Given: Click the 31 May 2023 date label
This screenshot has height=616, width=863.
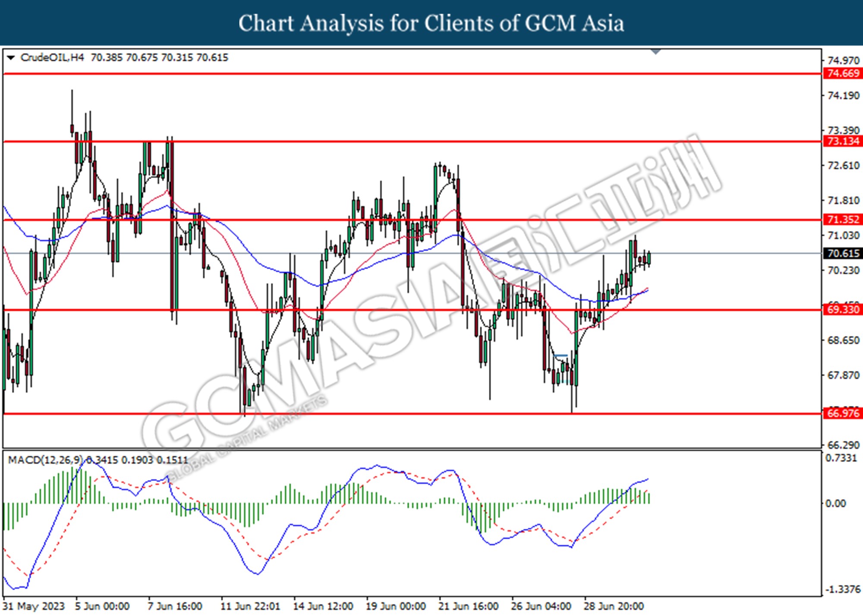Looking at the screenshot, I should tap(34, 606).
